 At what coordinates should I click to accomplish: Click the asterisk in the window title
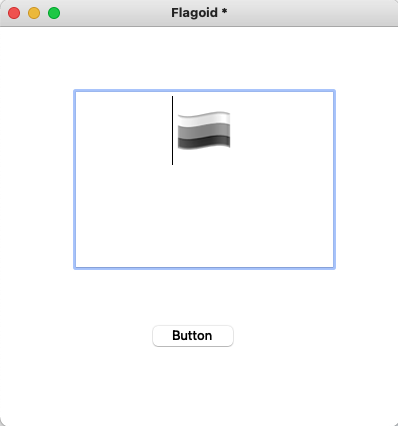pyautogui.click(x=224, y=11)
